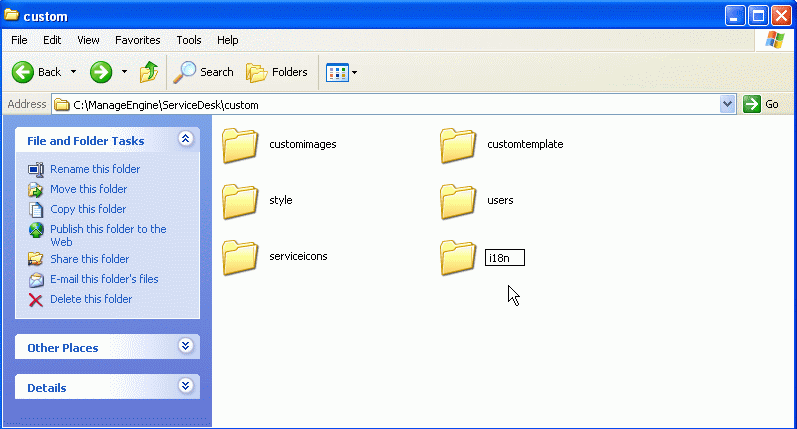The image size is (797, 429).
Task: Open the Favorites menu
Action: click(137, 40)
